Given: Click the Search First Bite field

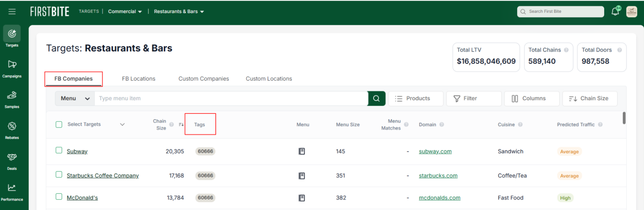Looking at the screenshot, I should (x=560, y=11).
